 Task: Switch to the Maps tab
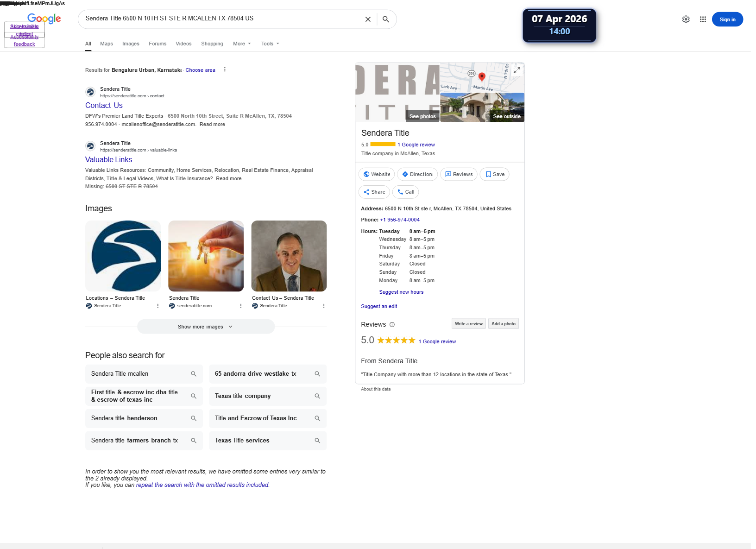107,44
